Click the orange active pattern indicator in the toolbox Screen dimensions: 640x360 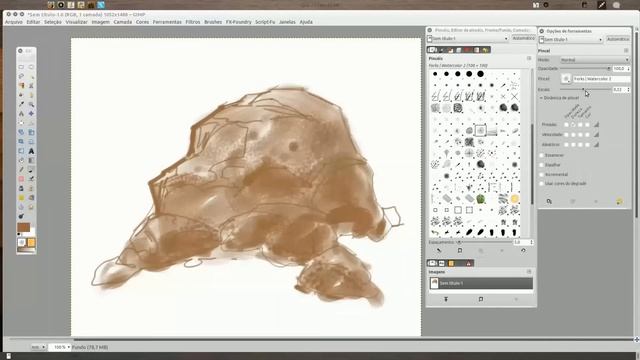coord(31,242)
